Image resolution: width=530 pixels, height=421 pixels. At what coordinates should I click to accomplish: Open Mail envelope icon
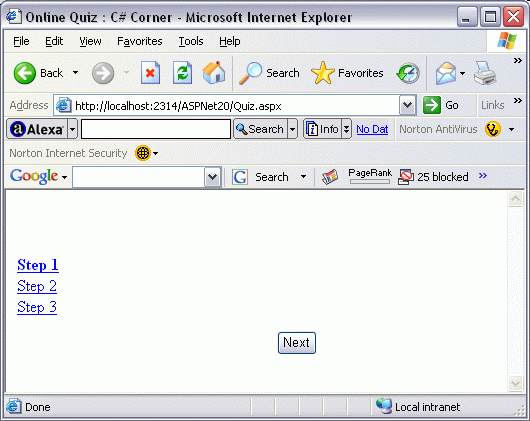[446, 73]
